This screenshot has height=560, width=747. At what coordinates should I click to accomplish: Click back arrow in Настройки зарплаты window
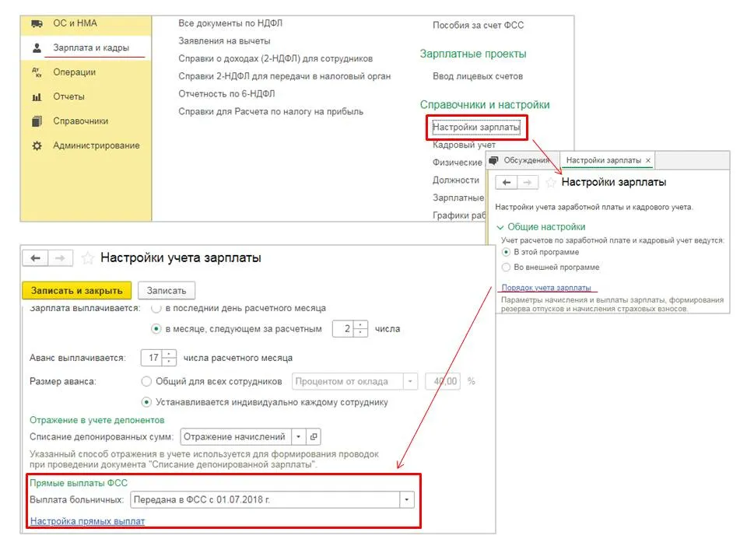click(x=507, y=182)
